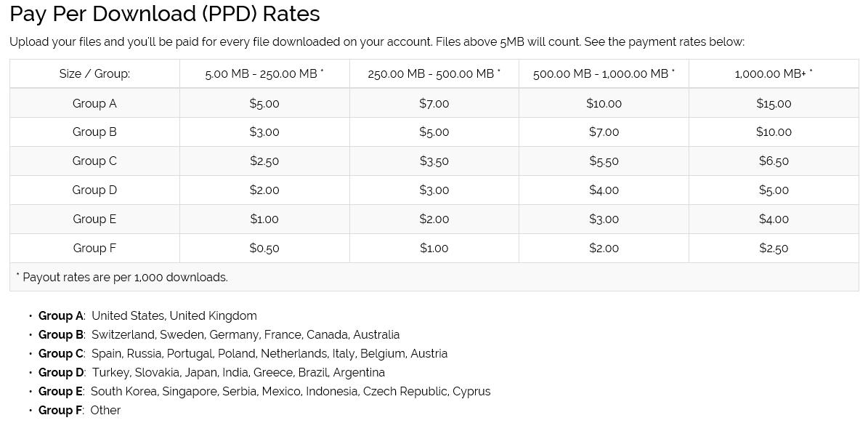Click the Group F: Other bullet item
This screenshot has width=868, height=423.
pos(79,410)
